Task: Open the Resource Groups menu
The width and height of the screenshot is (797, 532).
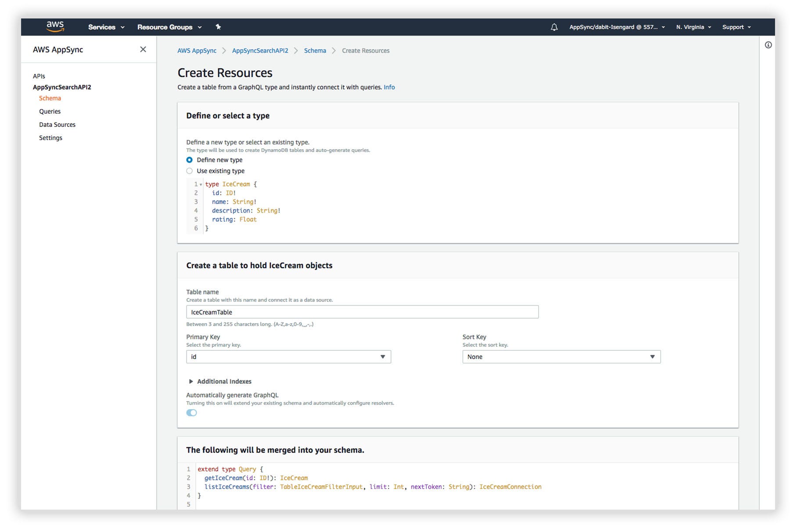Action: 169,27
